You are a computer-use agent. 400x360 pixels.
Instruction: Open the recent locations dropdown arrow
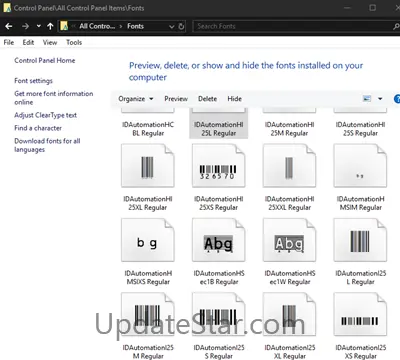39,26
